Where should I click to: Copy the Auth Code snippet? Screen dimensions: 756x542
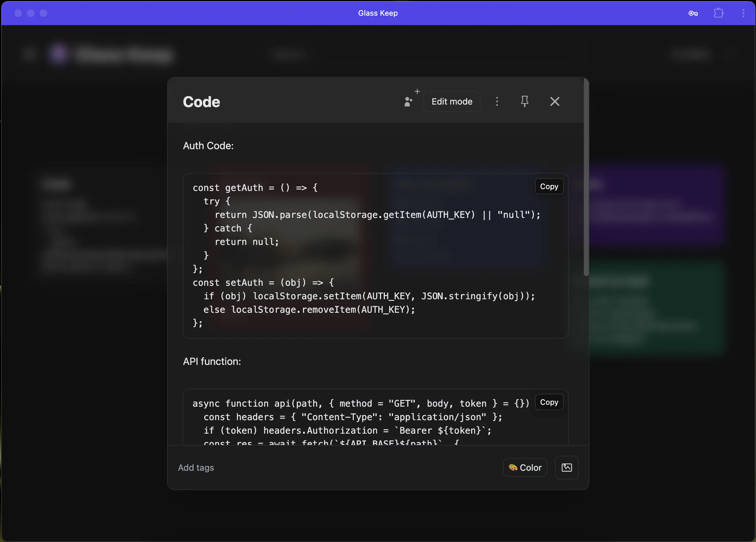click(549, 187)
